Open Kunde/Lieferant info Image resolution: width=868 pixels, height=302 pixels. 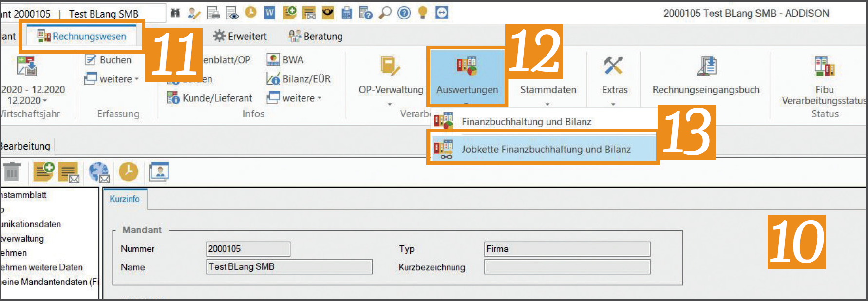(210, 98)
